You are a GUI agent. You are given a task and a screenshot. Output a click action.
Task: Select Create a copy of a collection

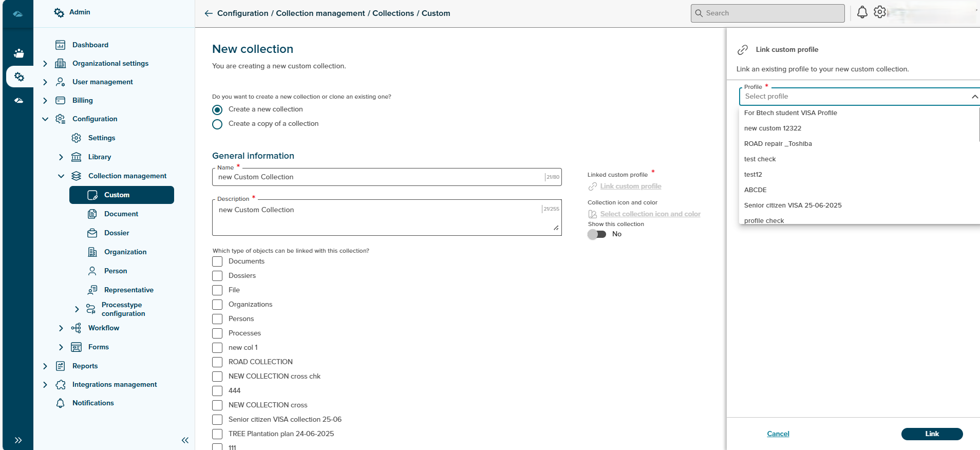point(217,124)
